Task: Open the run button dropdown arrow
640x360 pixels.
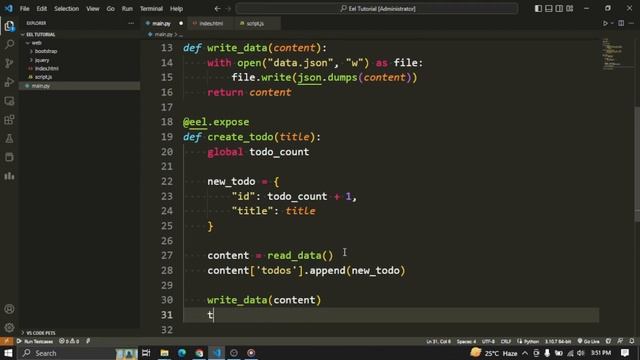Action: coord(612,23)
